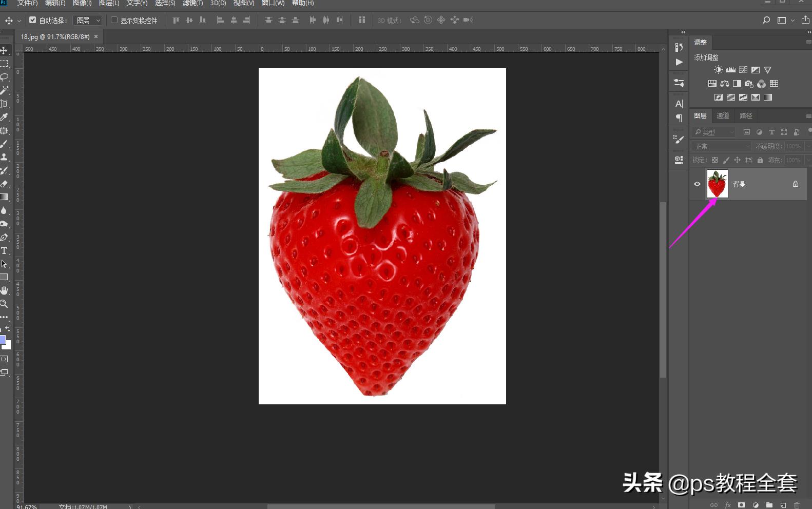The width and height of the screenshot is (812, 509).
Task: Open the 滤镜(T) menu
Action: click(x=192, y=3)
